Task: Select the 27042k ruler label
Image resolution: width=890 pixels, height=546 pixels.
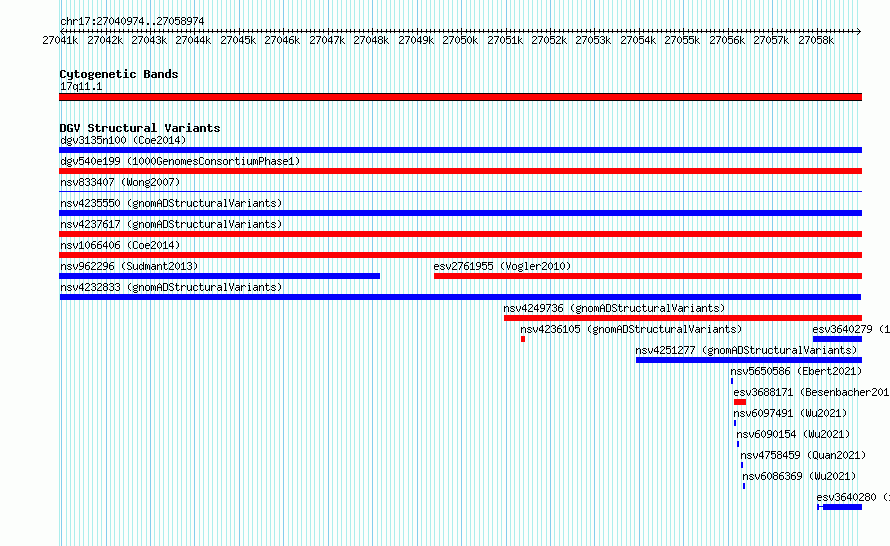Action: click(x=105, y=40)
